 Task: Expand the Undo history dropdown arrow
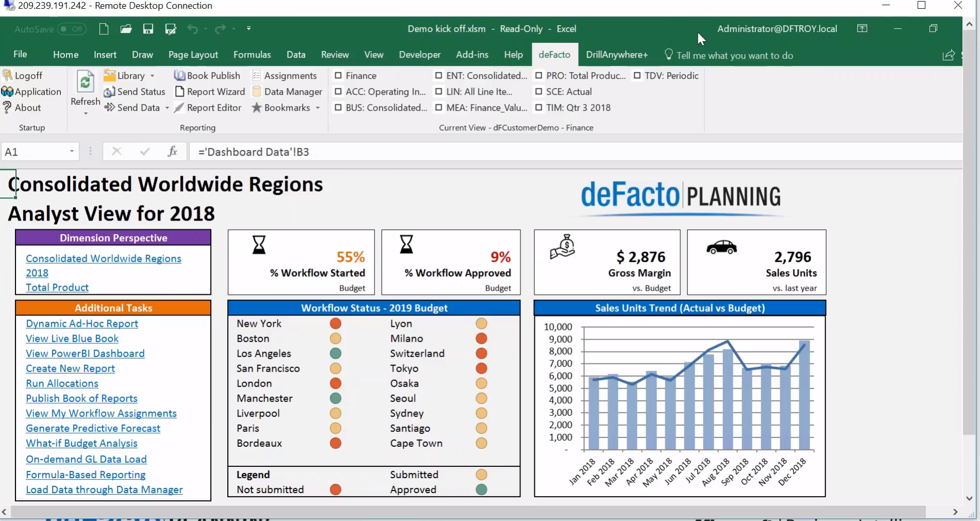[206, 29]
